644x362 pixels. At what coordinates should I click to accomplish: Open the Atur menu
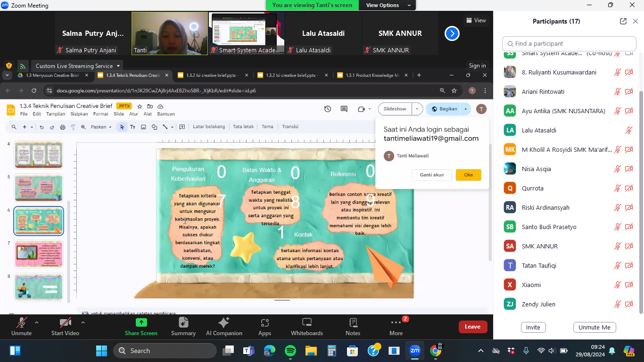pyautogui.click(x=133, y=114)
